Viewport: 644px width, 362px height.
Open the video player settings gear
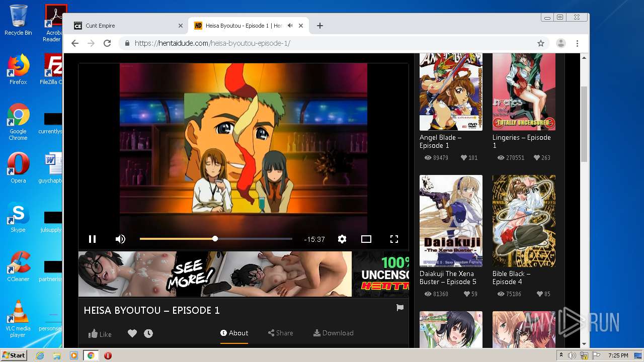point(342,239)
